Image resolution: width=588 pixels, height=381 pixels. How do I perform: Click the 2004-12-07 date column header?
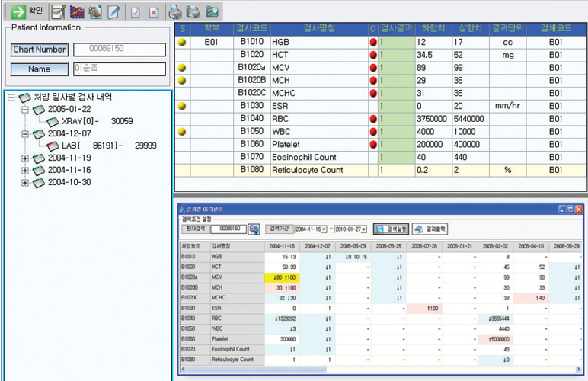318,246
